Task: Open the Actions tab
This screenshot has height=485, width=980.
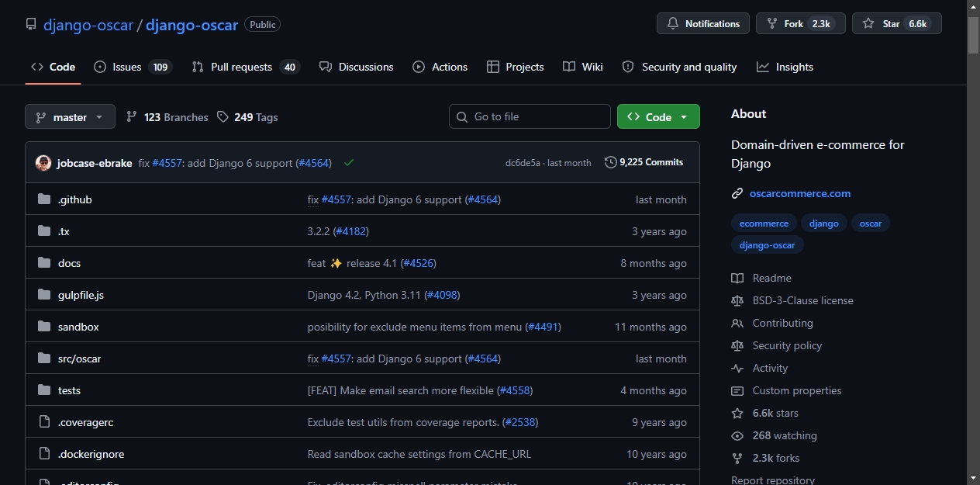Action: 440,67
